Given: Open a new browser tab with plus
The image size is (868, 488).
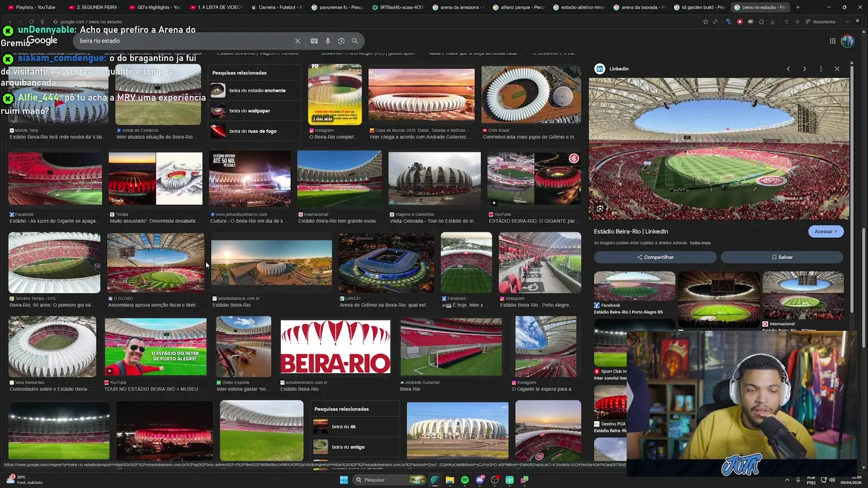Looking at the screenshot, I should pos(797,7).
